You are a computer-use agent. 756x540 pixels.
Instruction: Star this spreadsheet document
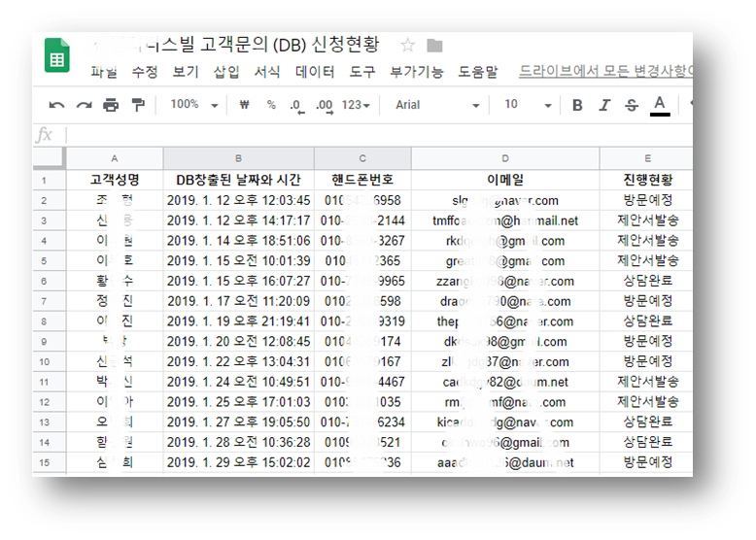point(407,46)
